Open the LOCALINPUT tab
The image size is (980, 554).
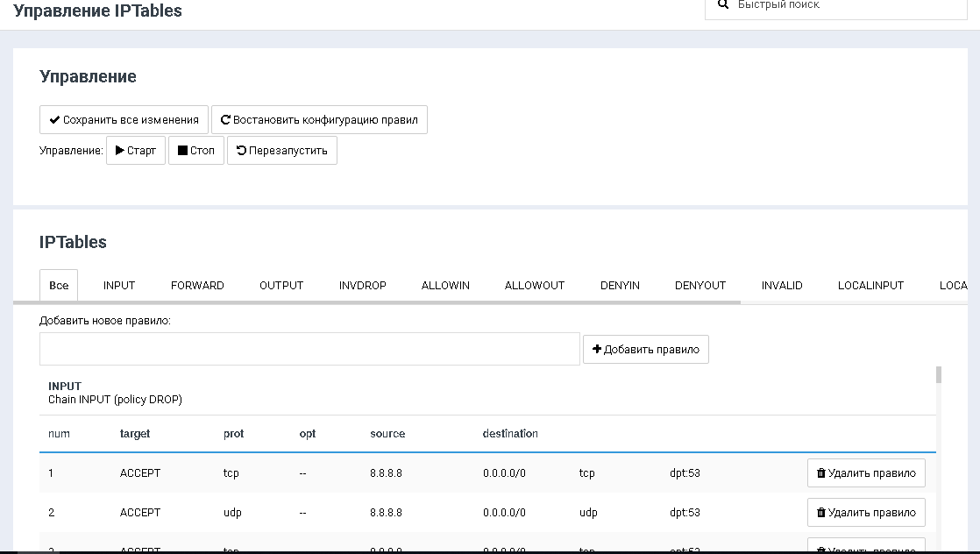coord(870,286)
